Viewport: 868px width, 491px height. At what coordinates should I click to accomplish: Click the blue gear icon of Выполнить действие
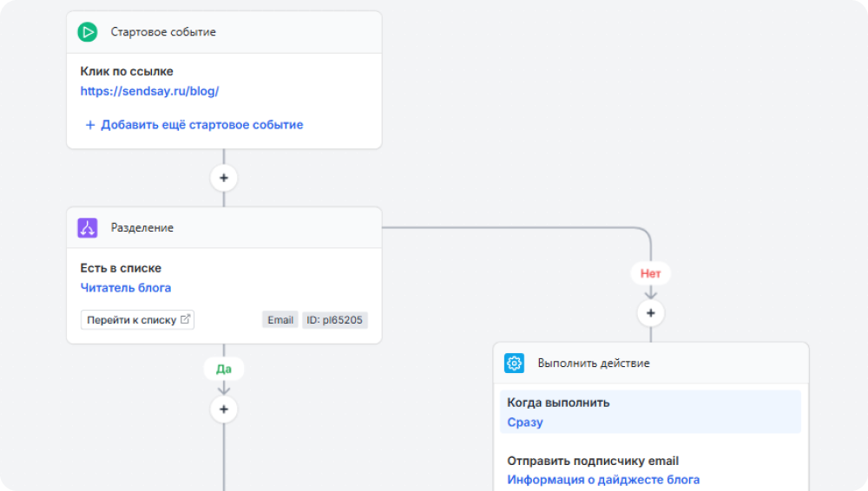pyautogui.click(x=515, y=363)
